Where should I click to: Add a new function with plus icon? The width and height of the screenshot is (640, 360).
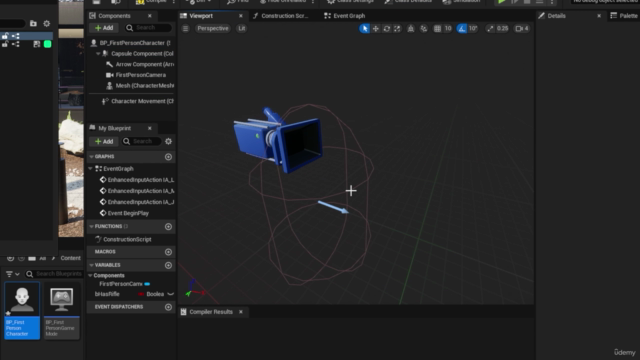168,227
